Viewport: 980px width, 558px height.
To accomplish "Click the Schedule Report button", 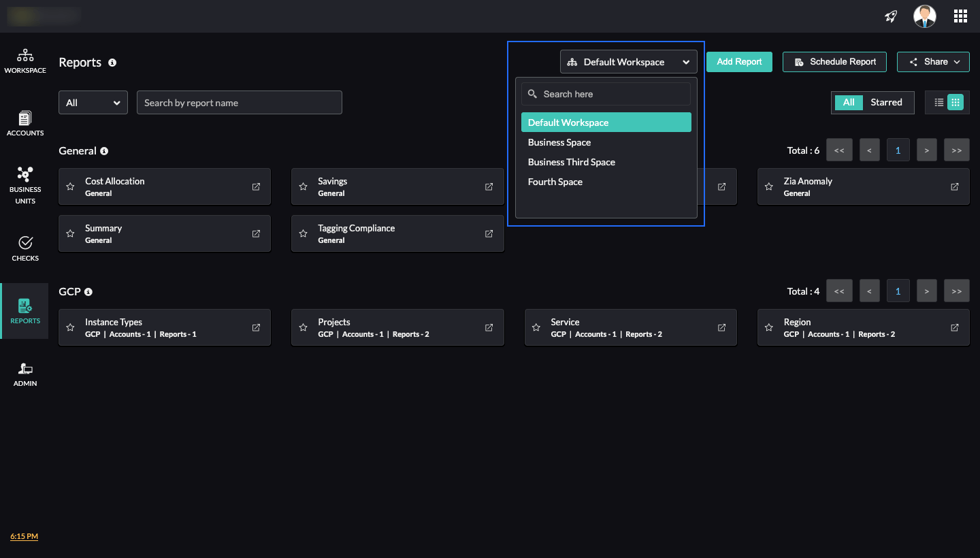I will click(x=835, y=62).
